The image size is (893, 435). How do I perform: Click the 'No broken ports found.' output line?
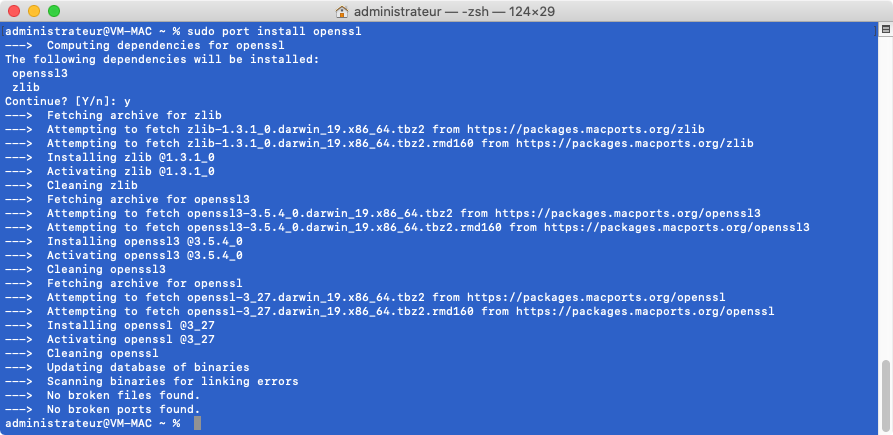pyautogui.click(x=123, y=409)
